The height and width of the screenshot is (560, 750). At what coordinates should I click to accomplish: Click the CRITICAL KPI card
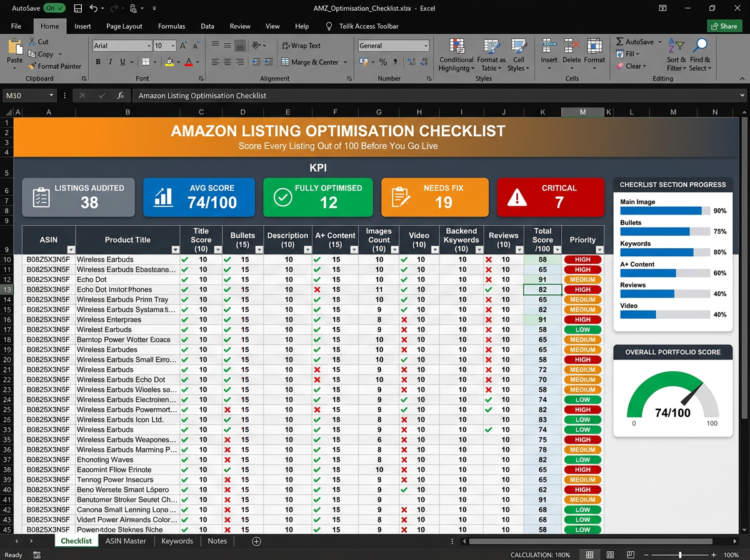pos(551,197)
